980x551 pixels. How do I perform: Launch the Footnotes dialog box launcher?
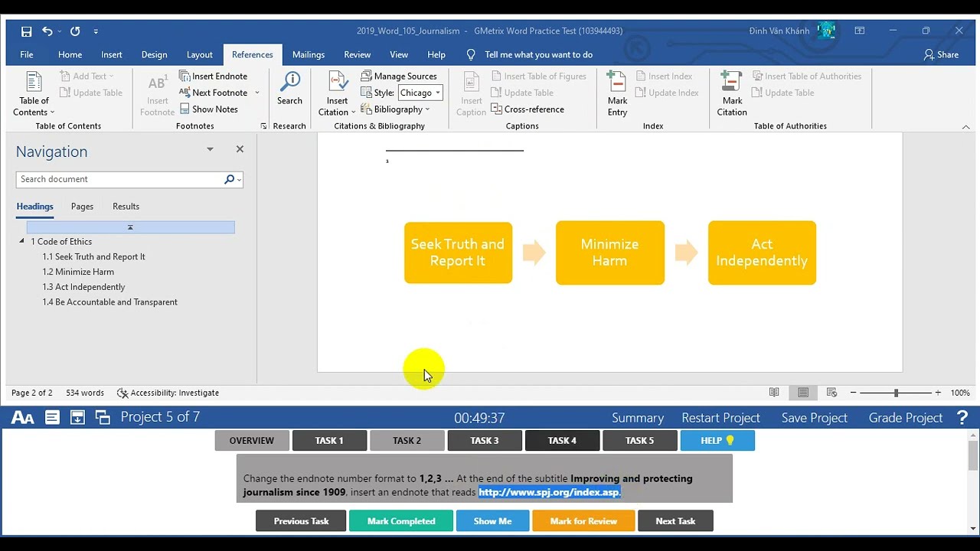click(263, 126)
